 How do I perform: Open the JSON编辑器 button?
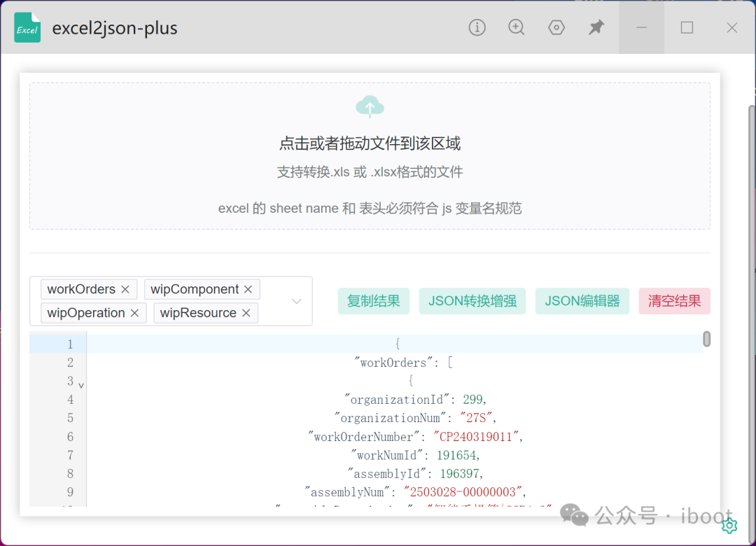point(582,301)
